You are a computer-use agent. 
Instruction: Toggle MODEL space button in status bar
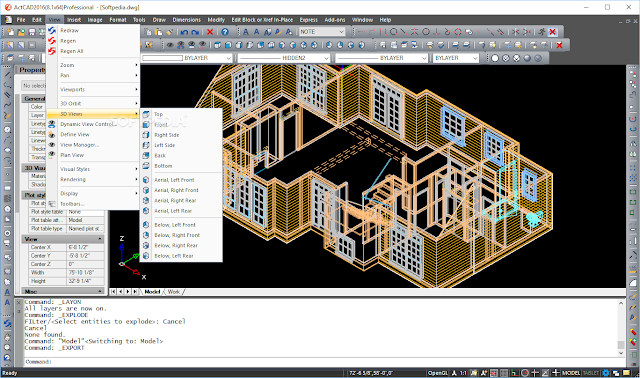coord(571,373)
